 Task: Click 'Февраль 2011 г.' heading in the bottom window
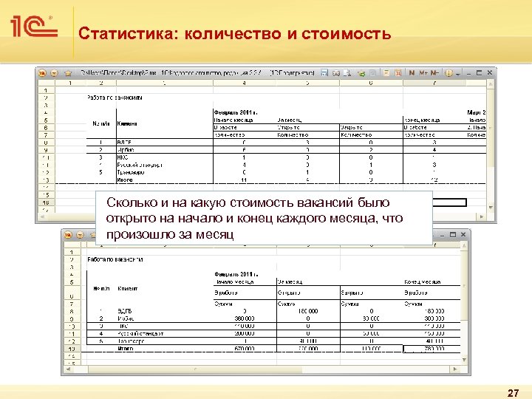pos(236,274)
